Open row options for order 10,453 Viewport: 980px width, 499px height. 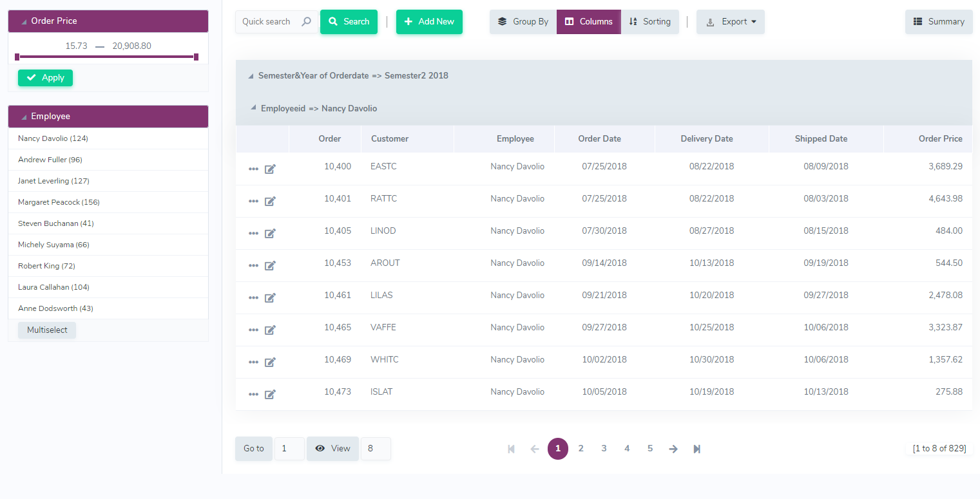(253, 265)
